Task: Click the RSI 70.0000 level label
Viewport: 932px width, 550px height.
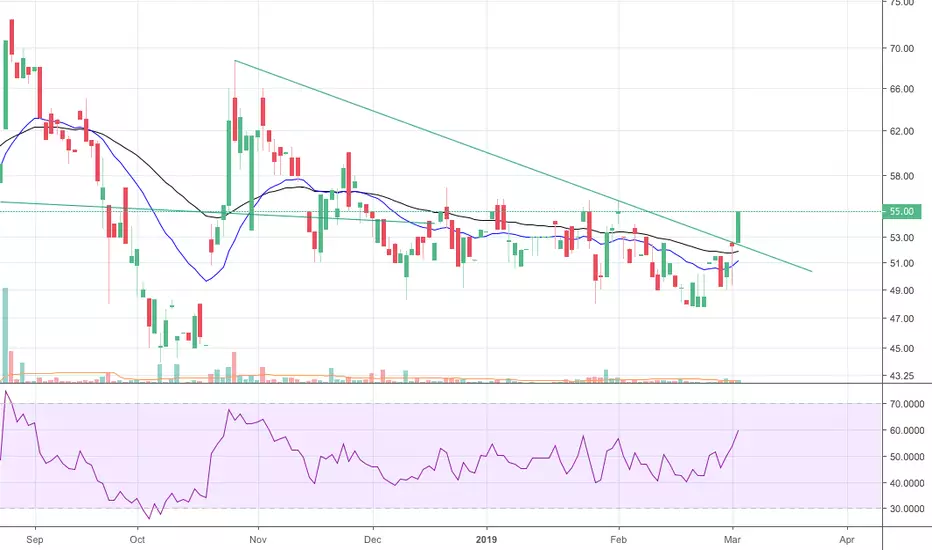Action: (906, 404)
